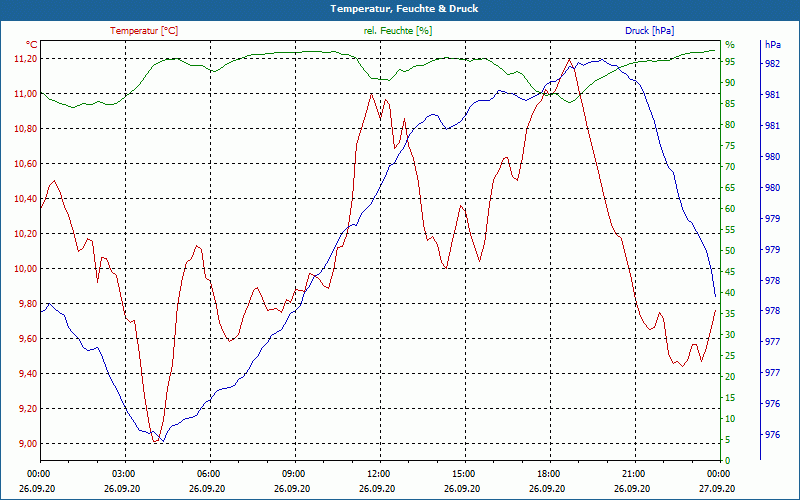Click the "%" unit label on humidity axis
800x500 pixels.
tap(730, 44)
